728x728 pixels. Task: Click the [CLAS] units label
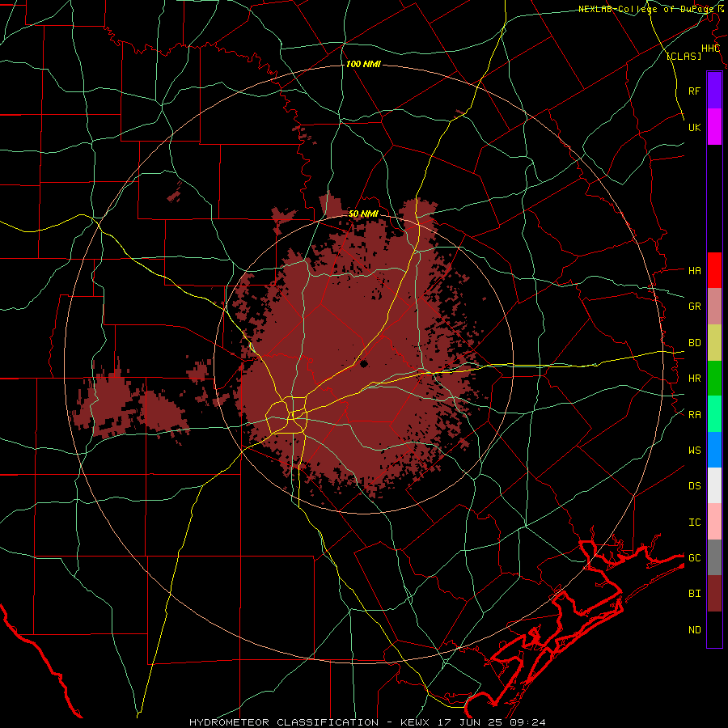[684, 57]
